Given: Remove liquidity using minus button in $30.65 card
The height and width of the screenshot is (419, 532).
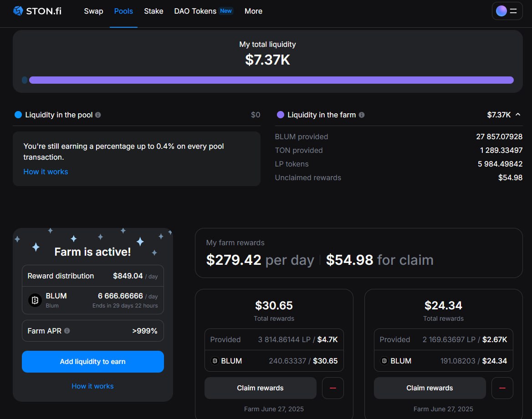Looking at the screenshot, I should pos(333,388).
